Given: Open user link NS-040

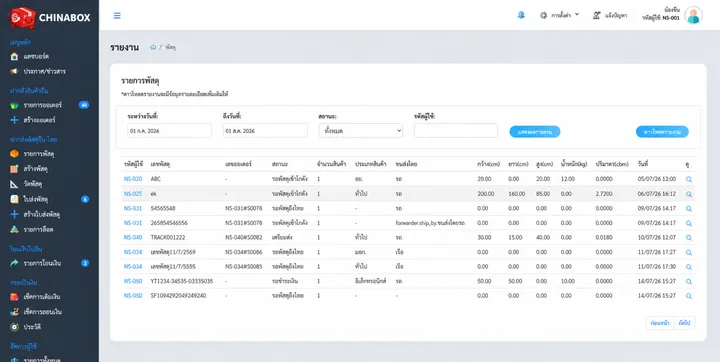Looking at the screenshot, I should pyautogui.click(x=133, y=238).
